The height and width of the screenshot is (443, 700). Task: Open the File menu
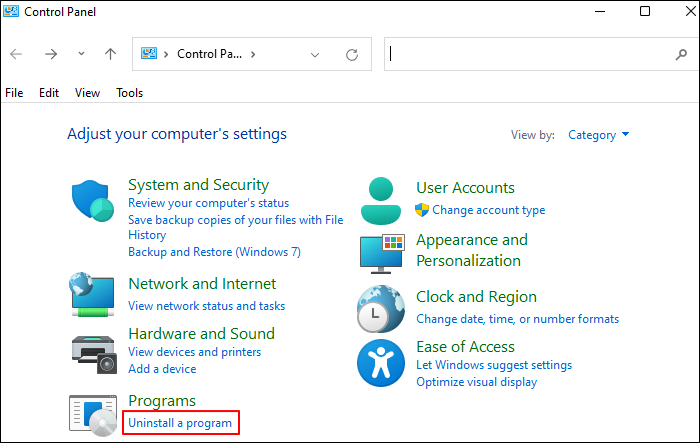pos(14,93)
